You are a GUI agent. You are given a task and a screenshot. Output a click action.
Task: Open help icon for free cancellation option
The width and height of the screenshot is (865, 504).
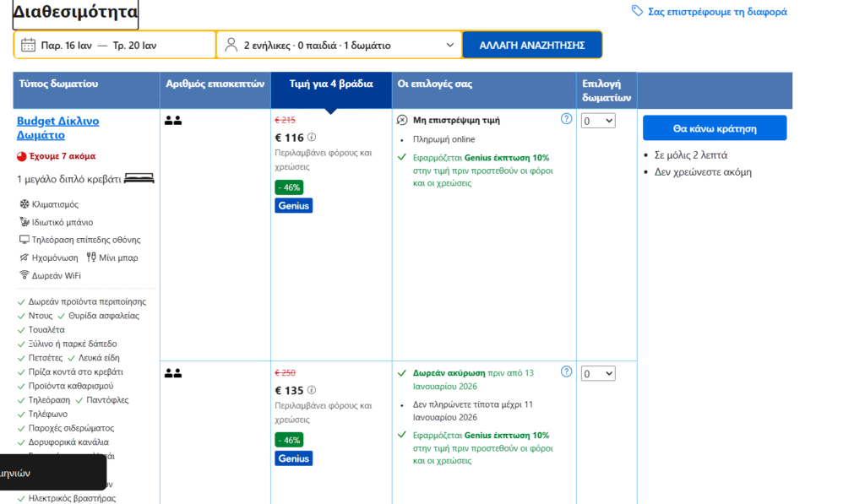[x=566, y=371]
